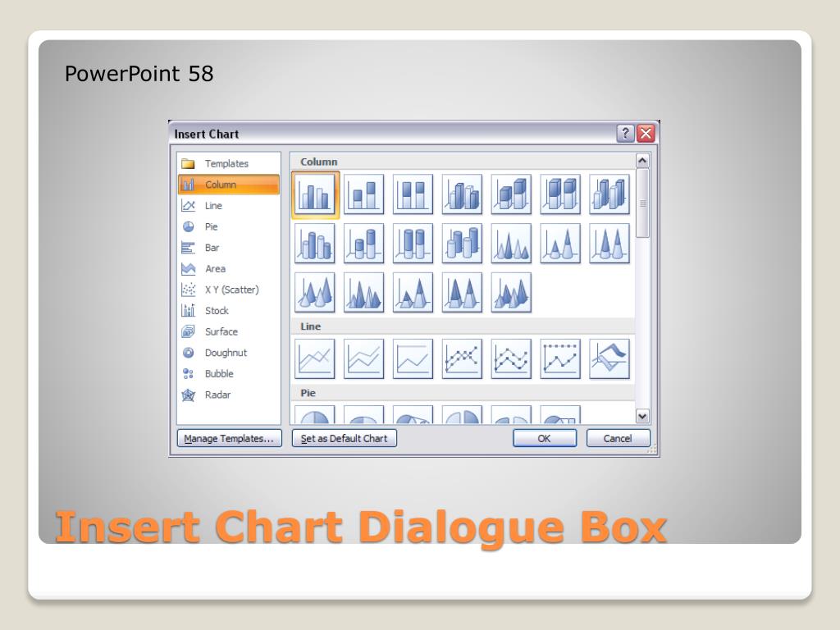The image size is (840, 630).
Task: Pick 100% Stacked Column in 3-D
Action: click(560, 194)
